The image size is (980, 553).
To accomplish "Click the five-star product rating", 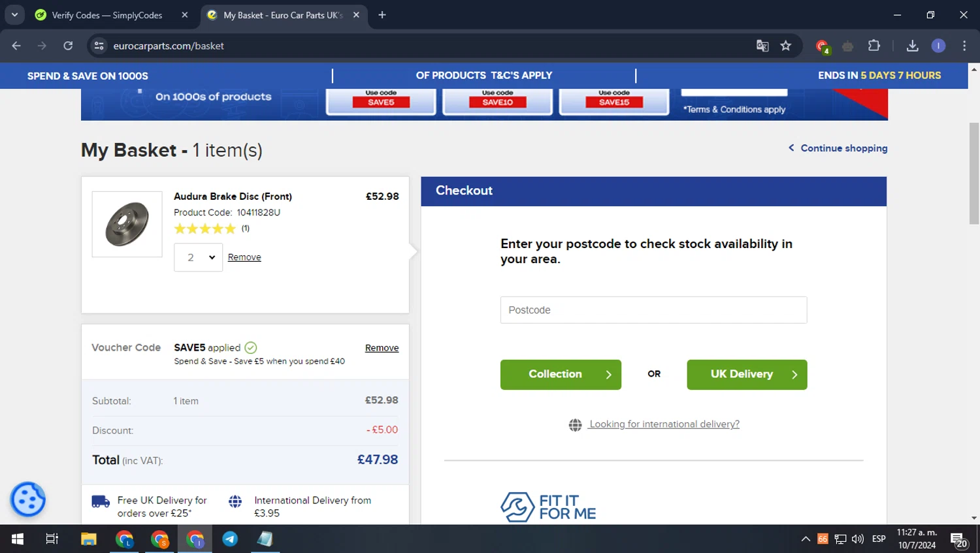I will click(x=204, y=229).
